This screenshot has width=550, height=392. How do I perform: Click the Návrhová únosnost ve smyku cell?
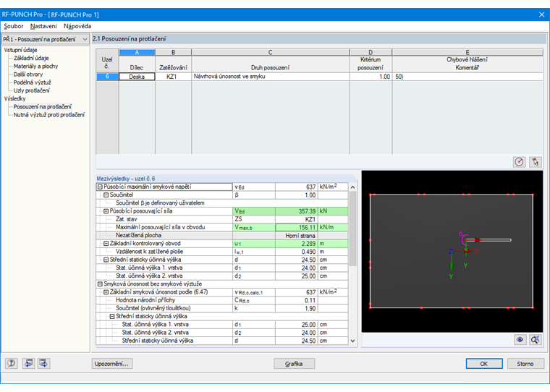click(271, 77)
